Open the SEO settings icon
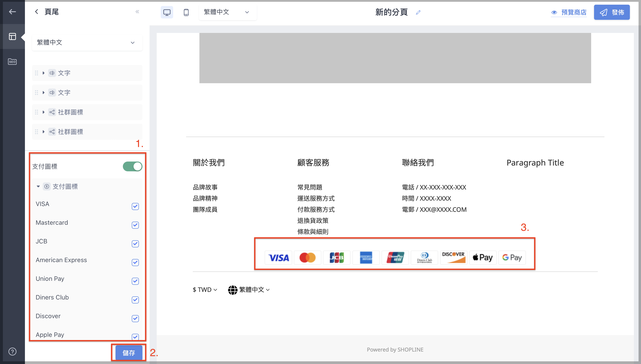641x364 pixels. tap(12, 61)
